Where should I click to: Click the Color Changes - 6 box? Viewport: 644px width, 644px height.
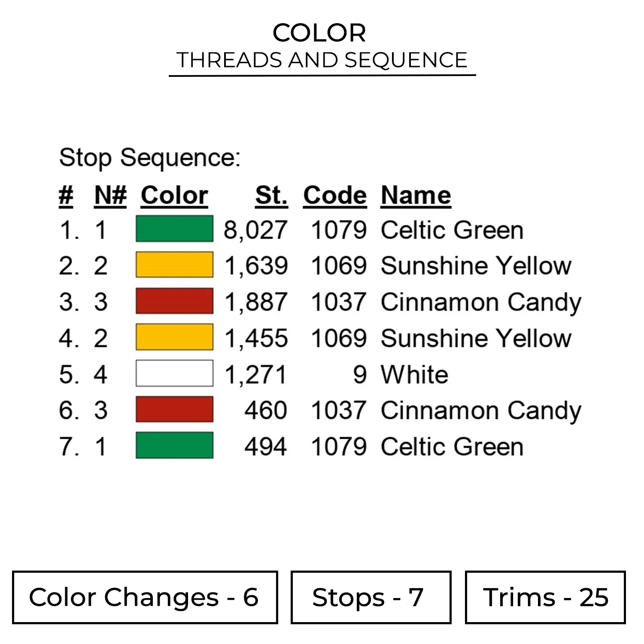(145, 597)
